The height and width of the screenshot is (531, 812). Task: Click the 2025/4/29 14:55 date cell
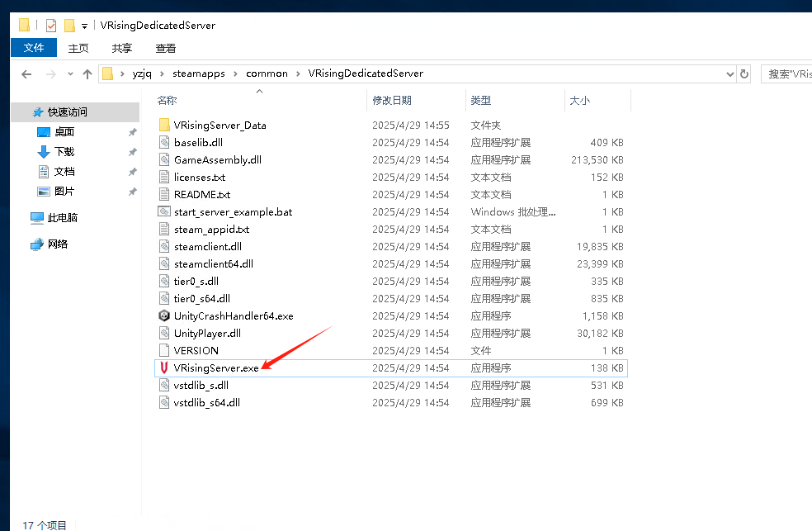coord(411,126)
